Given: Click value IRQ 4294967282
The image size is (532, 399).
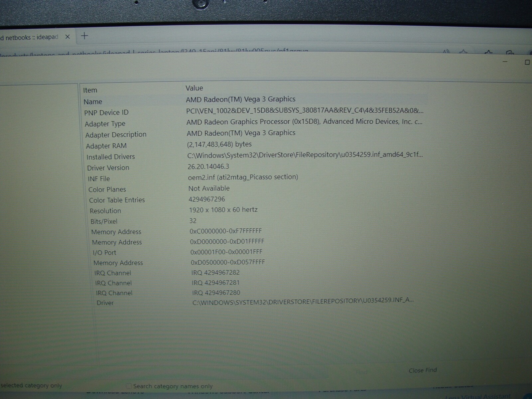Looking at the screenshot, I should (215, 273).
